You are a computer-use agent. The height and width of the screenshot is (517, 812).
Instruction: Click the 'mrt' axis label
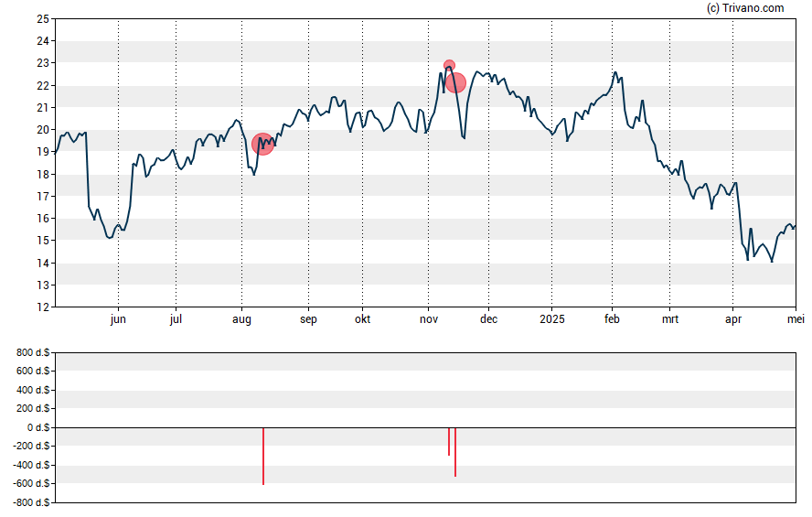(670, 319)
